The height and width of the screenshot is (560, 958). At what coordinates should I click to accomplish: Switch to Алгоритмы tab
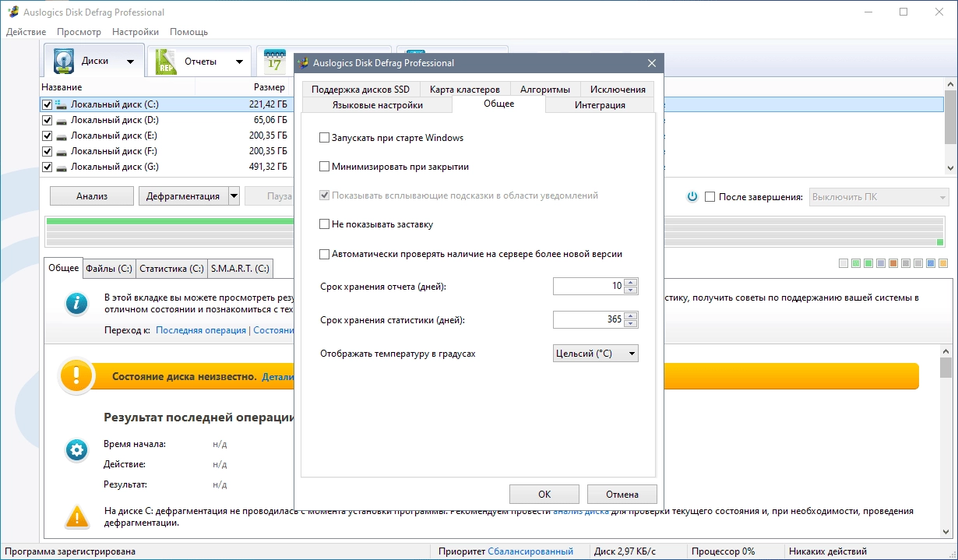coord(545,89)
